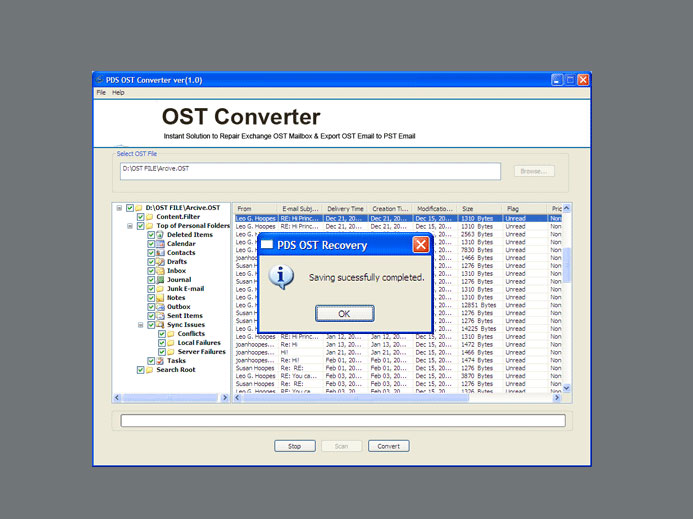The height and width of the screenshot is (519, 693).
Task: Open the Help menu
Action: (x=118, y=92)
